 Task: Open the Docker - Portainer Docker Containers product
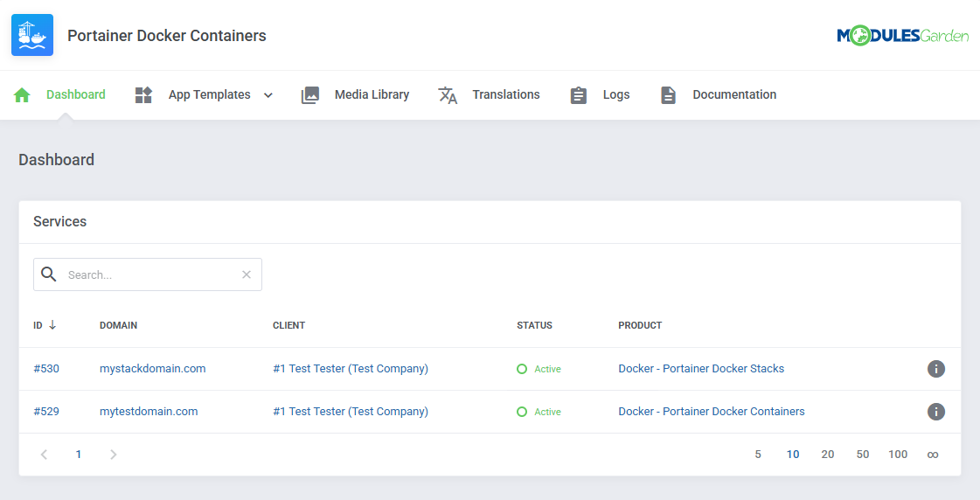point(712,411)
